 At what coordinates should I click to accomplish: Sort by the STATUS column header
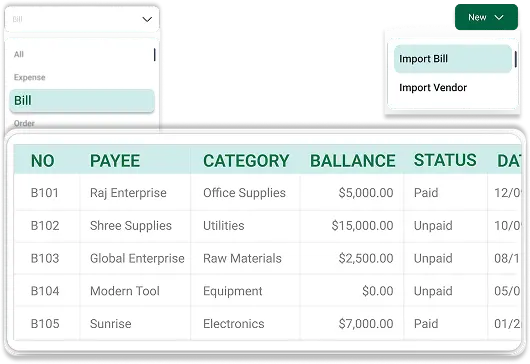pos(445,160)
